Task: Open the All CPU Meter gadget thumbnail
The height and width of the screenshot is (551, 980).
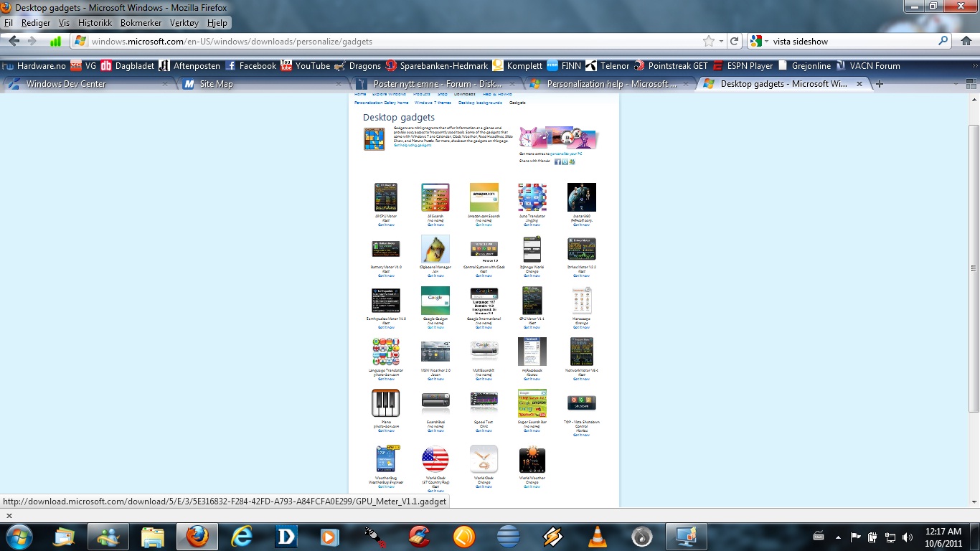Action: pos(386,197)
